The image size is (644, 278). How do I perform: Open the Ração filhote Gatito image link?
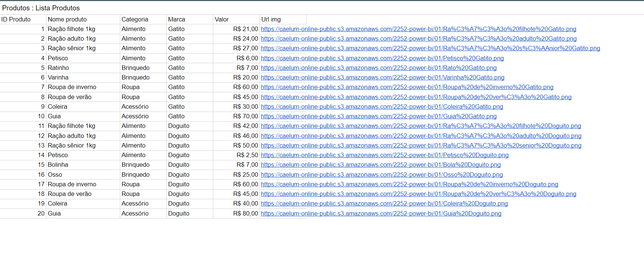point(419,29)
